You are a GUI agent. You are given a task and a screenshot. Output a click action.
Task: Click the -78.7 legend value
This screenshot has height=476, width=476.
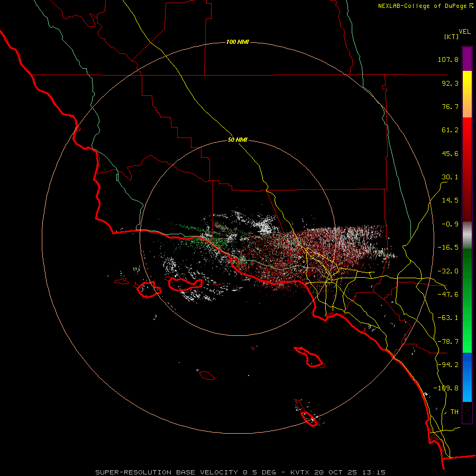448,342
